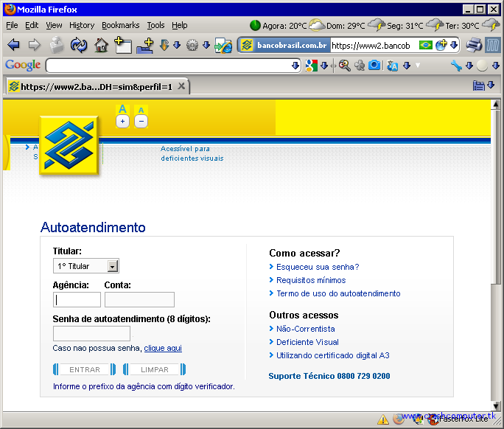Screen dimensions: 504x429
Task: Expand the dropdown beside the translate icon
Action: [407, 66]
